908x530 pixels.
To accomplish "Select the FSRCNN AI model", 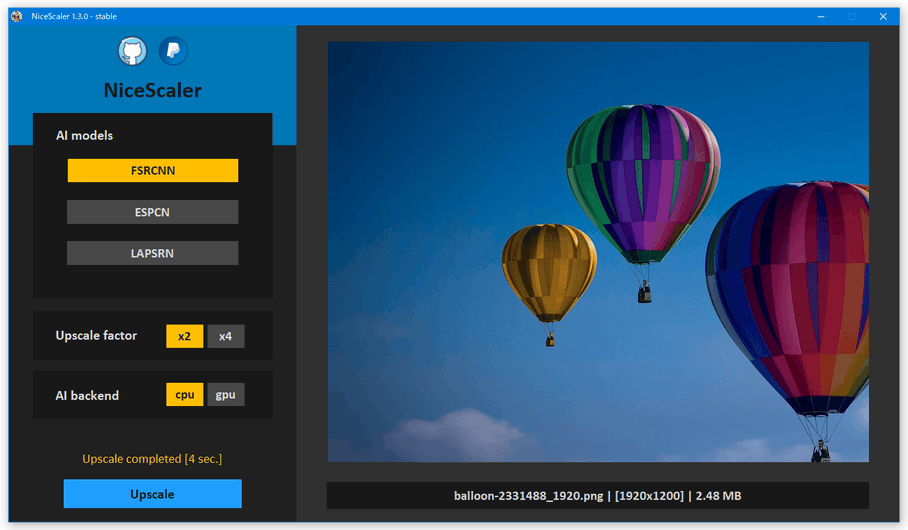I will point(153,170).
